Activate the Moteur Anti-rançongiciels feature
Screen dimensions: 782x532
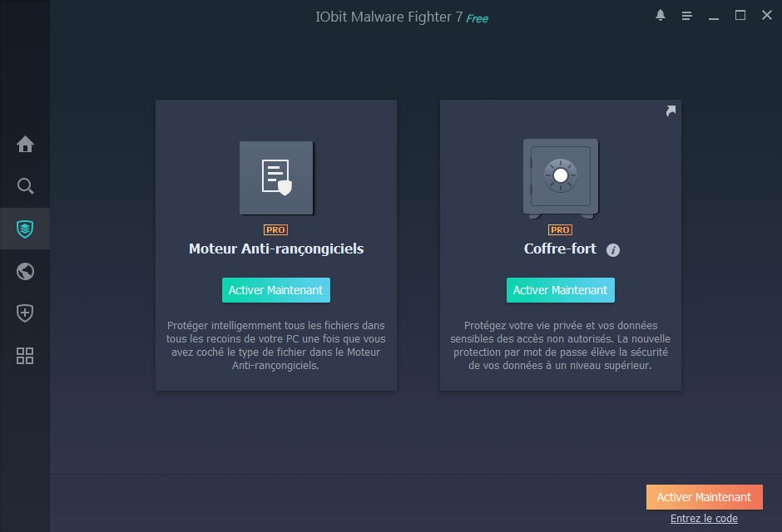(276, 290)
